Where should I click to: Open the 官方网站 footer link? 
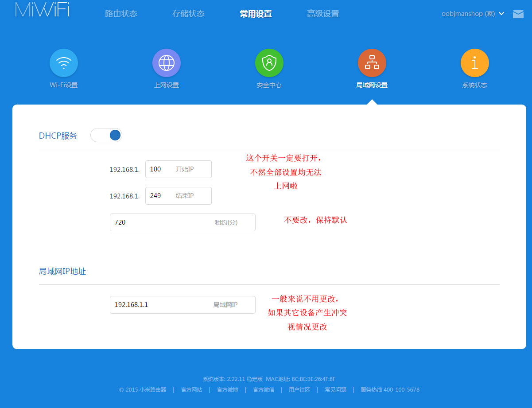point(192,390)
